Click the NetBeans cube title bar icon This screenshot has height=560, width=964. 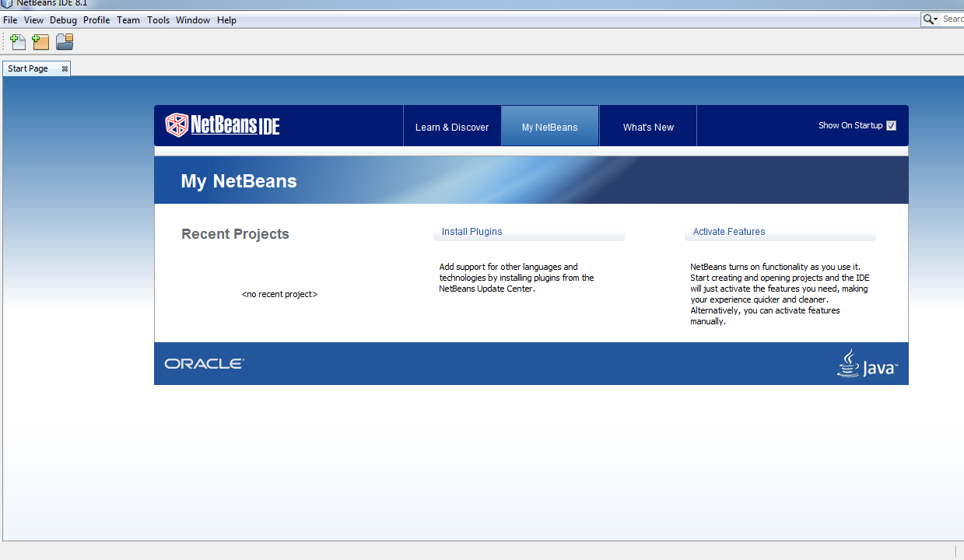(x=7, y=3)
